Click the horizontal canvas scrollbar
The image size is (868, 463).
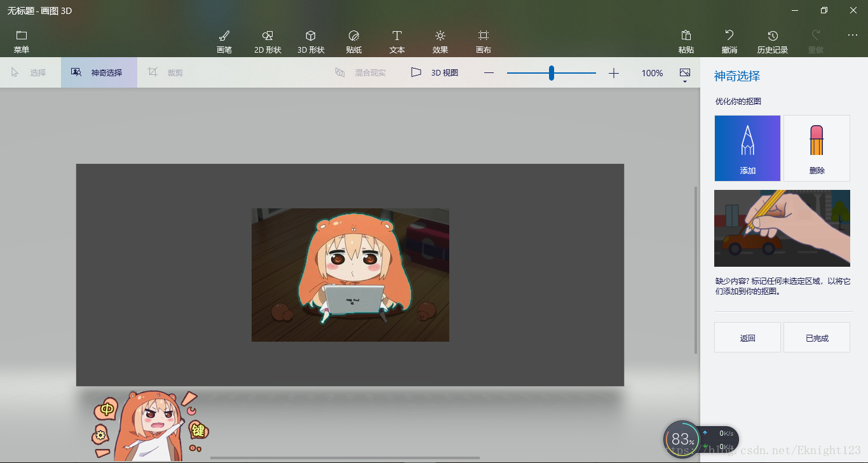(x=345, y=457)
